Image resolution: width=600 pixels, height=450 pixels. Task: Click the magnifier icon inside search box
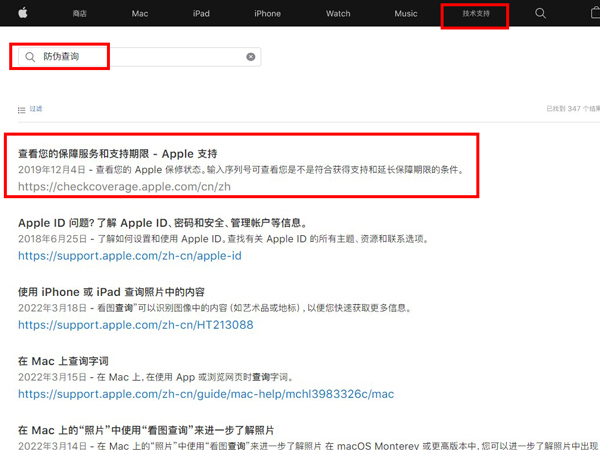tap(30, 57)
